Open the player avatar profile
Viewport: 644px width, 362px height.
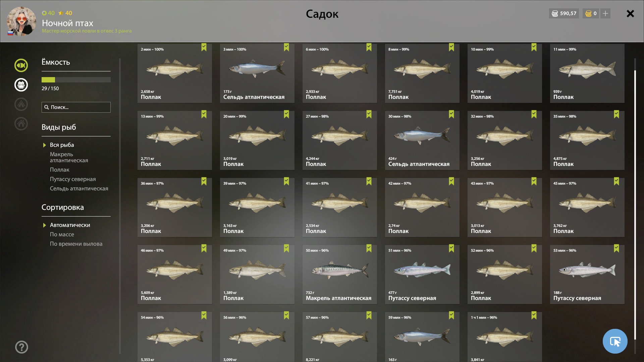21,21
